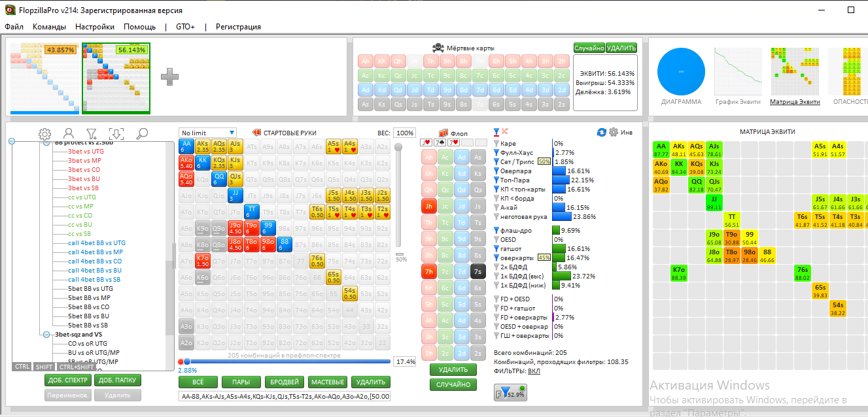This screenshot has height=417, width=868.
Task: Open the magnifier search icon above the tree
Action: click(x=142, y=134)
